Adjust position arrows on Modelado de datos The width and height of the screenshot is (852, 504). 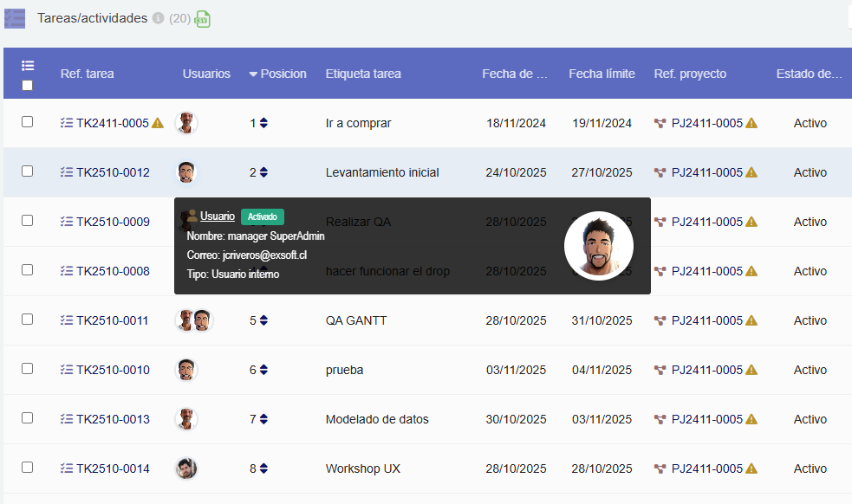[x=263, y=419]
